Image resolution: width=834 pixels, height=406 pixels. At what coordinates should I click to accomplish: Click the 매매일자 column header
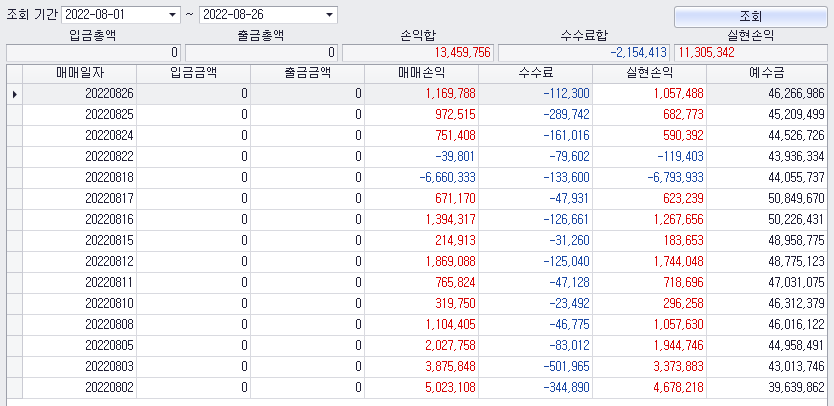[80, 73]
